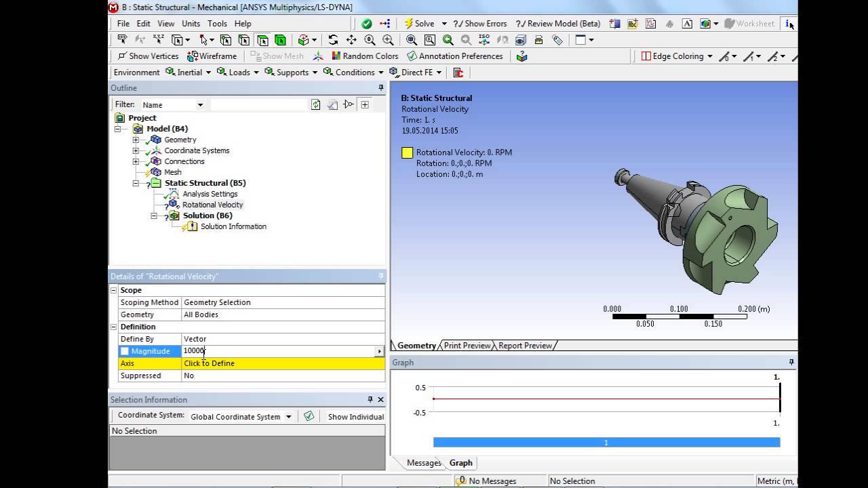Collapse the Definition section
This screenshot has width=868, height=488.
(114, 327)
